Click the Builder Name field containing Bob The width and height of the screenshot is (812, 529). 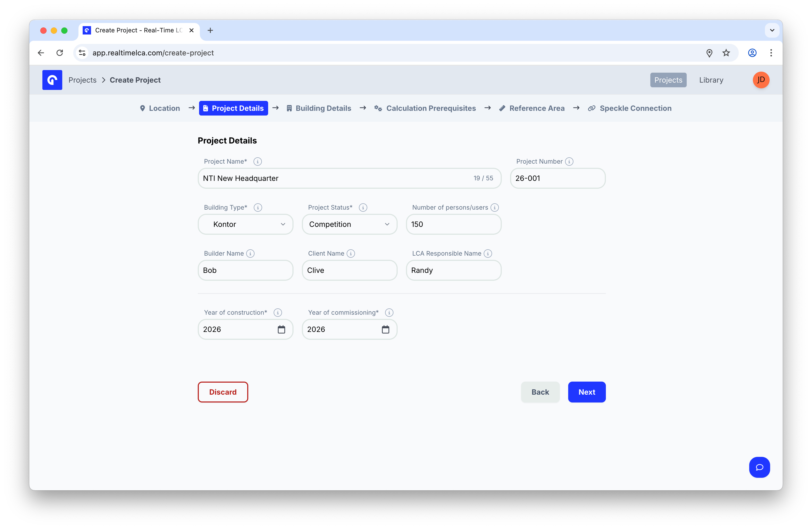click(246, 270)
